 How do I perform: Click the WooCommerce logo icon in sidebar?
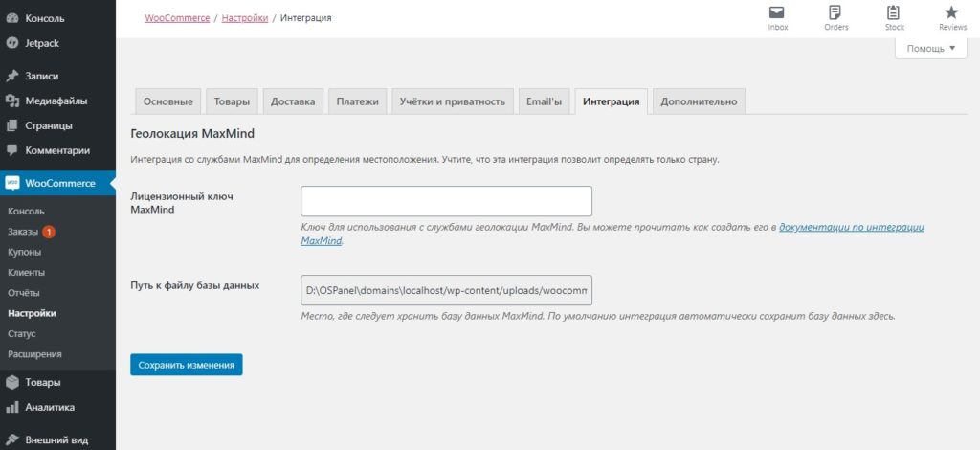click(x=11, y=183)
